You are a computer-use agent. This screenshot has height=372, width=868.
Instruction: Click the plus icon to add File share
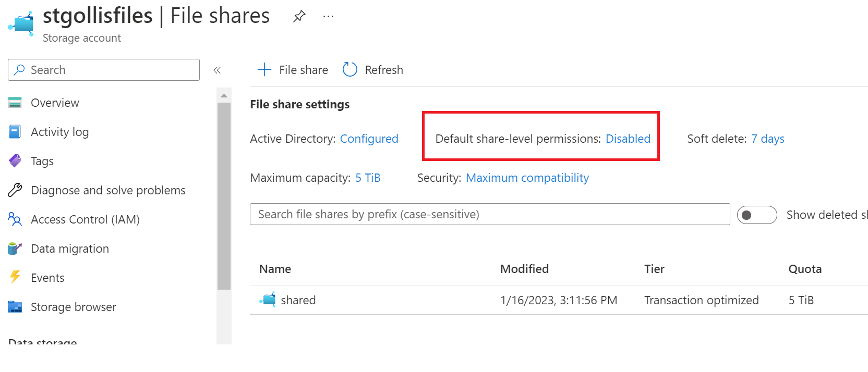click(264, 70)
